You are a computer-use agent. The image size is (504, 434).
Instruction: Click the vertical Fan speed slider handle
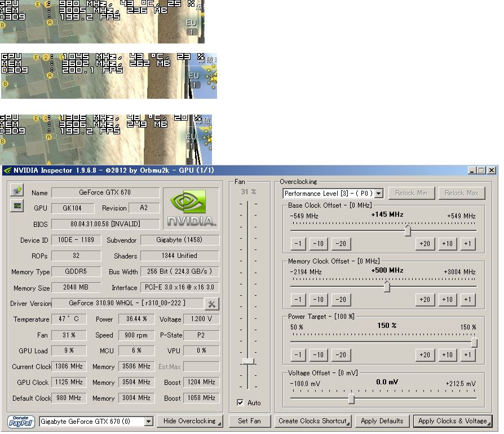click(248, 361)
